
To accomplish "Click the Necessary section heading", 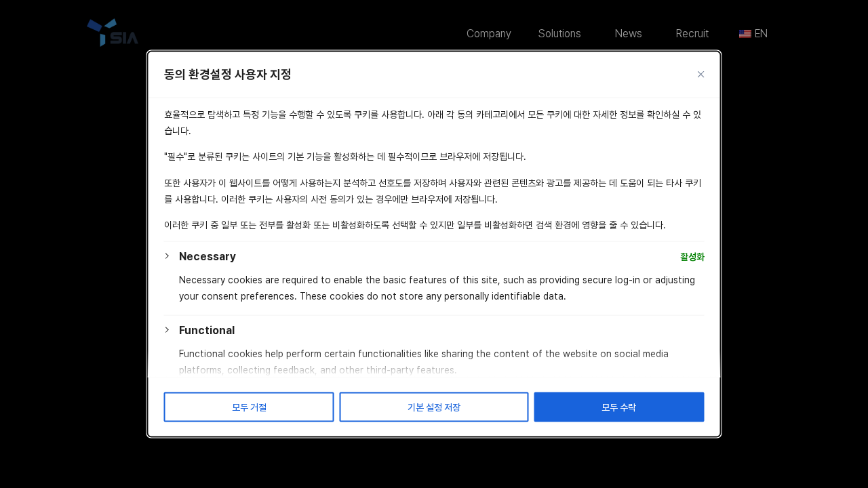I will point(207,256).
